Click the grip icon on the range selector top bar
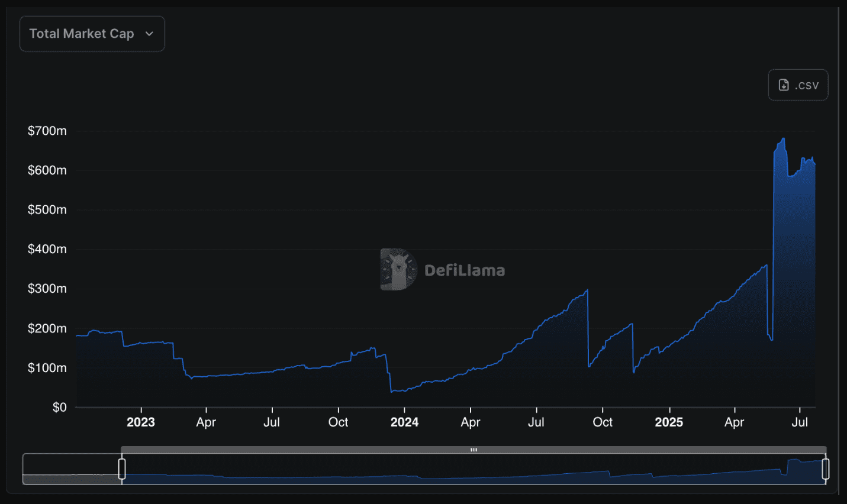The width and height of the screenshot is (847, 504). [x=474, y=450]
